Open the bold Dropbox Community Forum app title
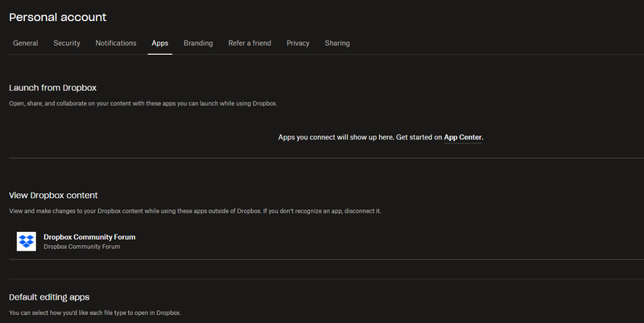Screen dimensions: 644x323 [89, 237]
